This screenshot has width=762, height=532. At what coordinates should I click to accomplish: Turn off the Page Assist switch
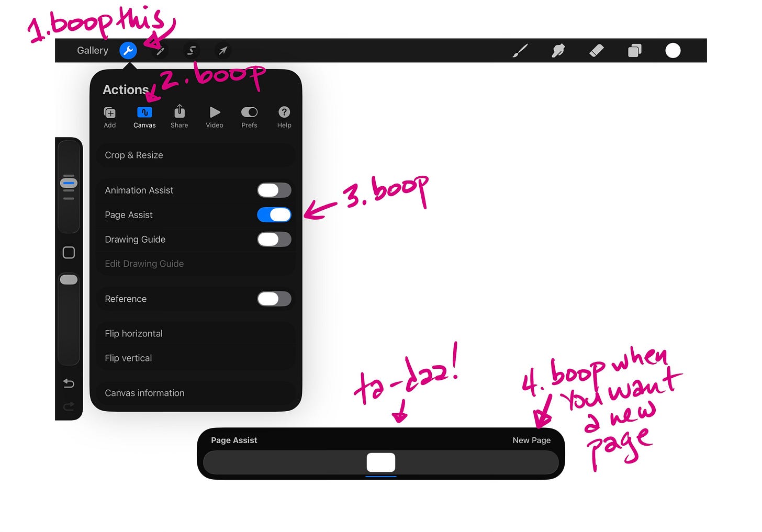(x=274, y=215)
